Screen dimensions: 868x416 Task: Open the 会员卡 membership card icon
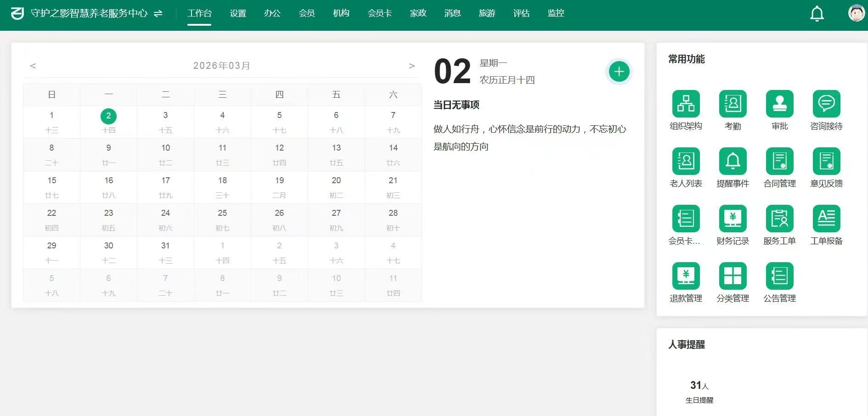pos(686,219)
